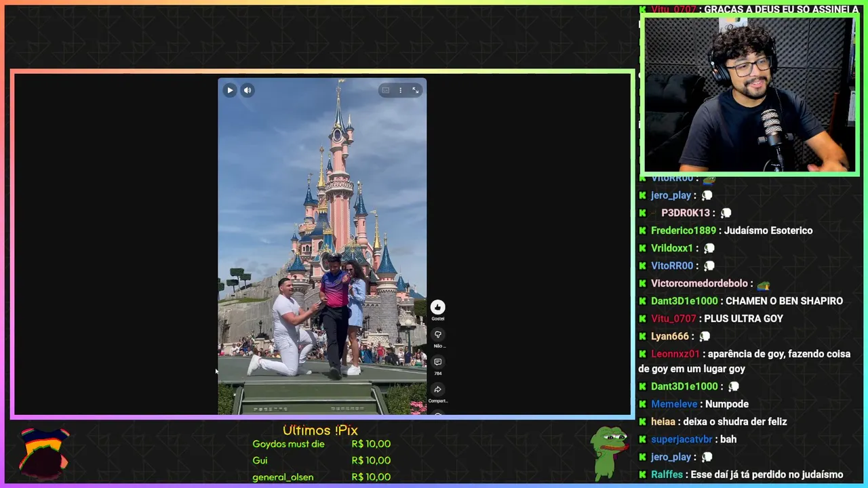Click the 'Últimos !Pix' heading
Viewport: 868px width, 488px height.
[x=320, y=430]
